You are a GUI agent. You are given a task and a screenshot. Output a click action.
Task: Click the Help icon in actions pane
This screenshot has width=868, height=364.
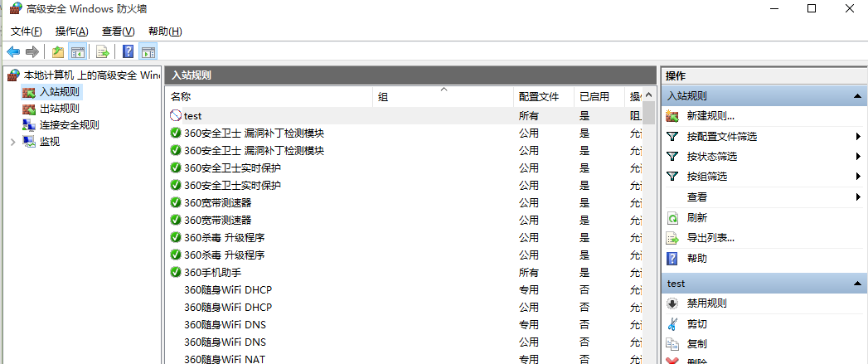[672, 258]
